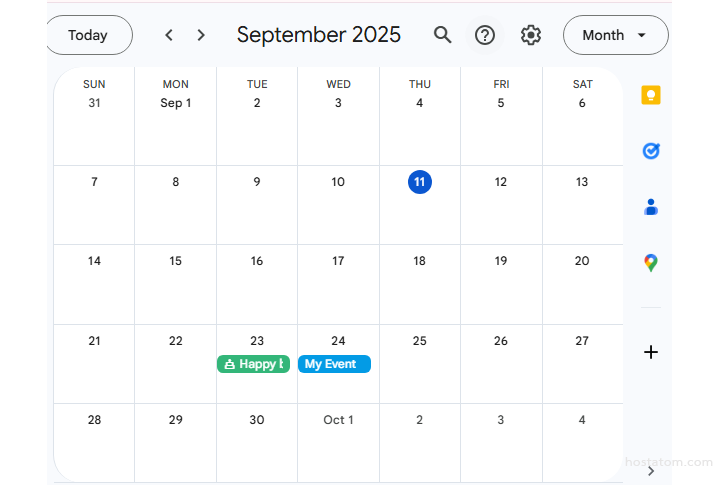Open Google Maps side panel icon
This screenshot has height=485, width=720.
(651, 263)
